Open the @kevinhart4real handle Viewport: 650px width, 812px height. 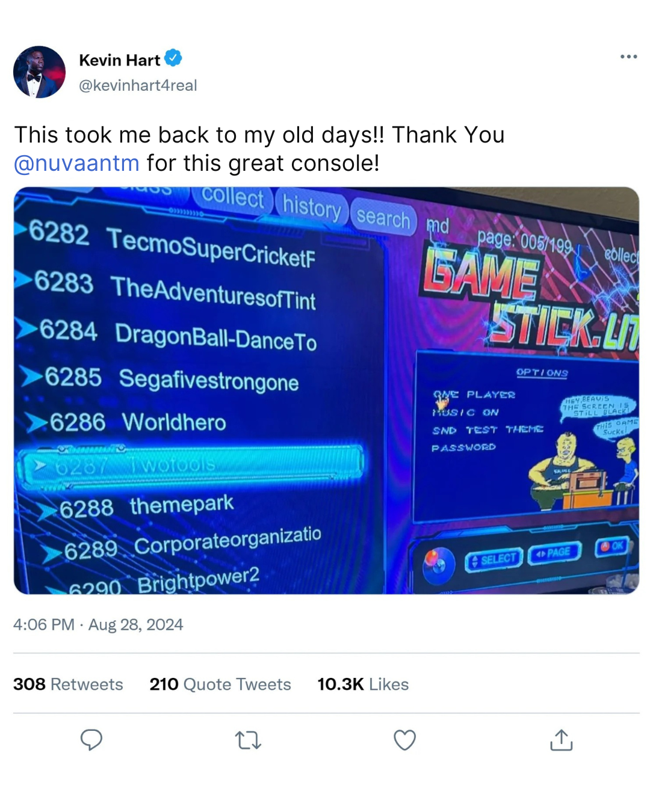click(138, 85)
